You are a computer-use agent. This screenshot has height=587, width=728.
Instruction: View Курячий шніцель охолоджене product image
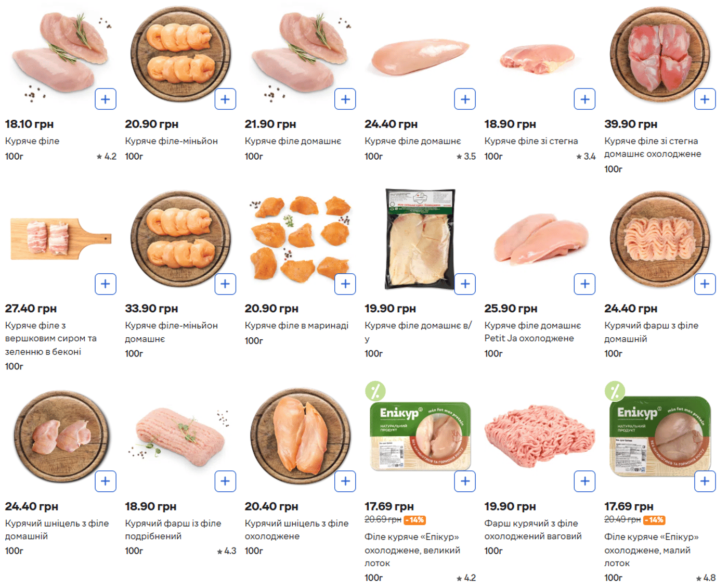300,437
